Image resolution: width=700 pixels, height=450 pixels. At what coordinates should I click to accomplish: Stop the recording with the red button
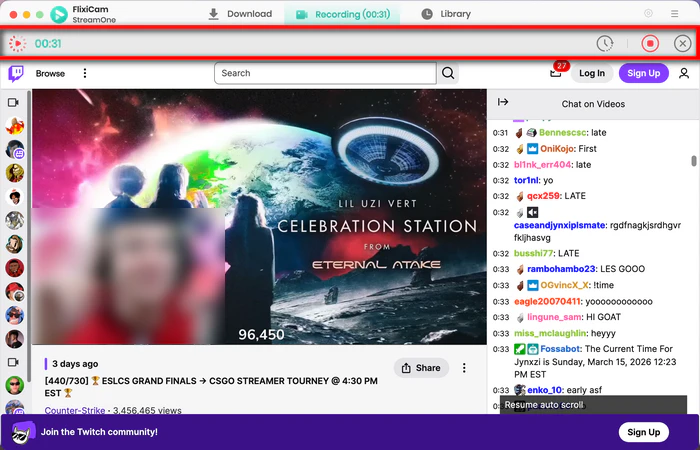(650, 43)
